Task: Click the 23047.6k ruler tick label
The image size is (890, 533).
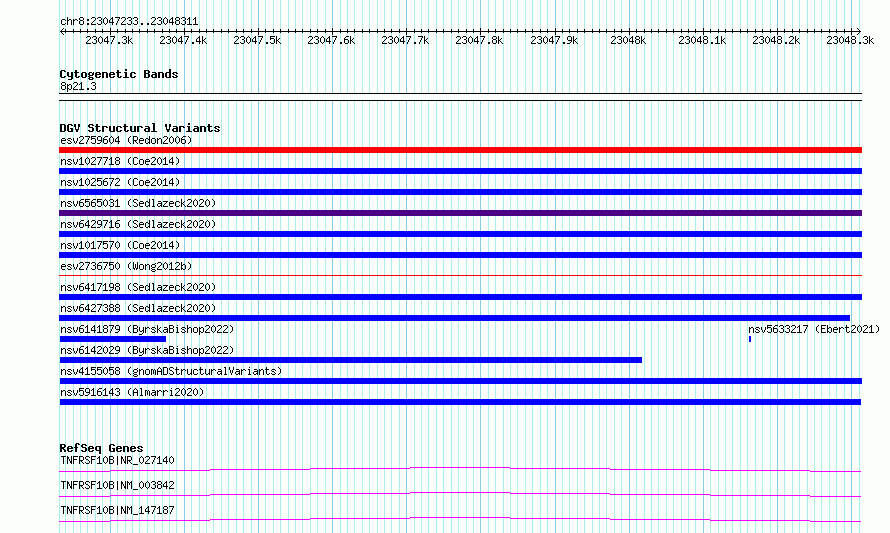Action: coord(331,40)
